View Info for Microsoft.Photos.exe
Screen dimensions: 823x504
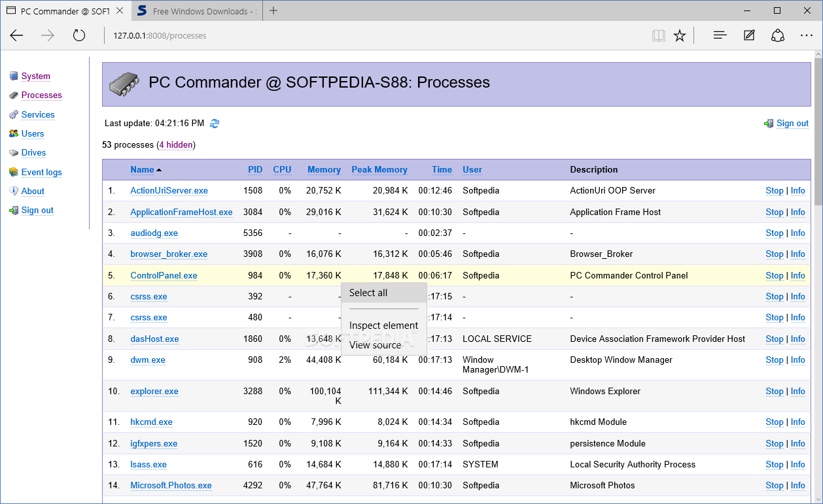pyautogui.click(x=797, y=485)
